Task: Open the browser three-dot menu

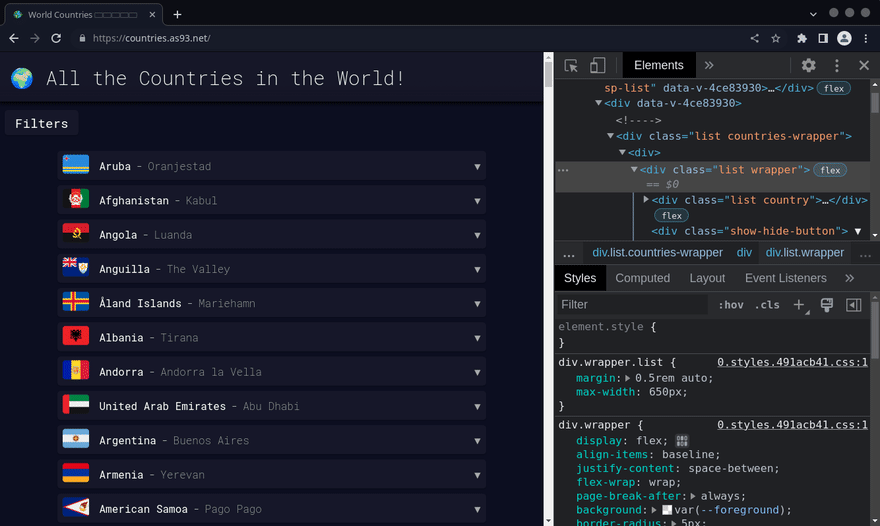Action: pos(866,38)
